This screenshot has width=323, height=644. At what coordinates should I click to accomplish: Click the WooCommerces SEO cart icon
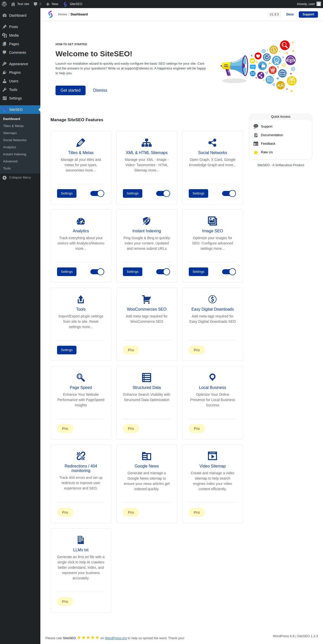pyautogui.click(x=147, y=299)
